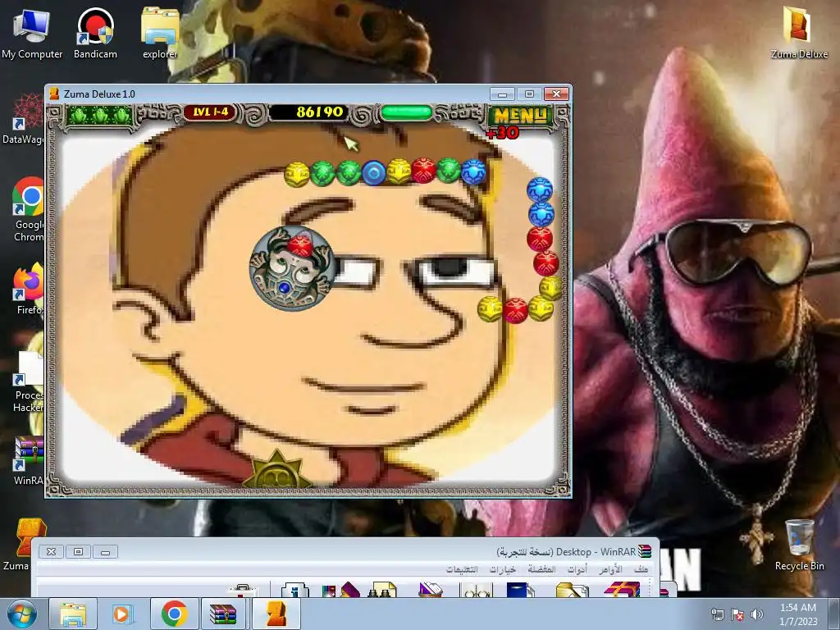Shoot at the blue ring-shaped ball in the top row
840x630 pixels.
point(374,173)
